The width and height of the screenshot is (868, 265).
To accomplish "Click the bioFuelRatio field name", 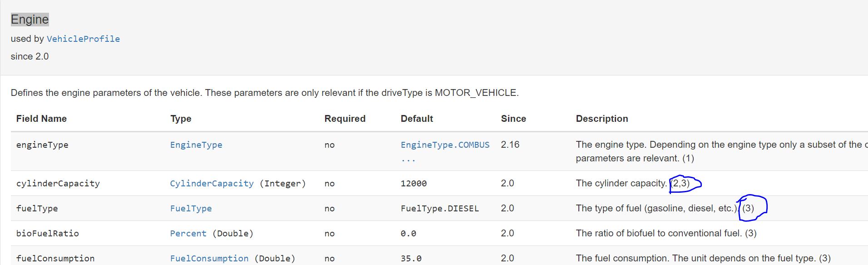I will 48,234.
